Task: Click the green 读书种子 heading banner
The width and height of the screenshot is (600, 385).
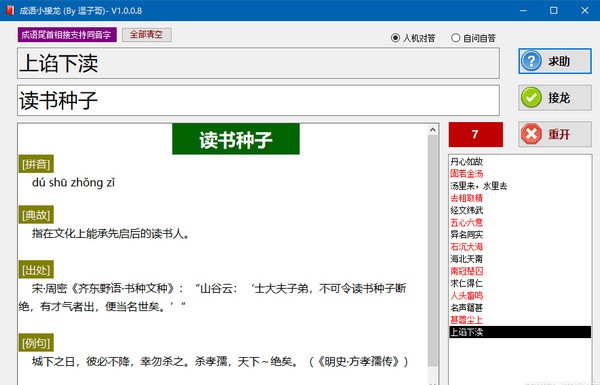Action: pyautogui.click(x=236, y=139)
